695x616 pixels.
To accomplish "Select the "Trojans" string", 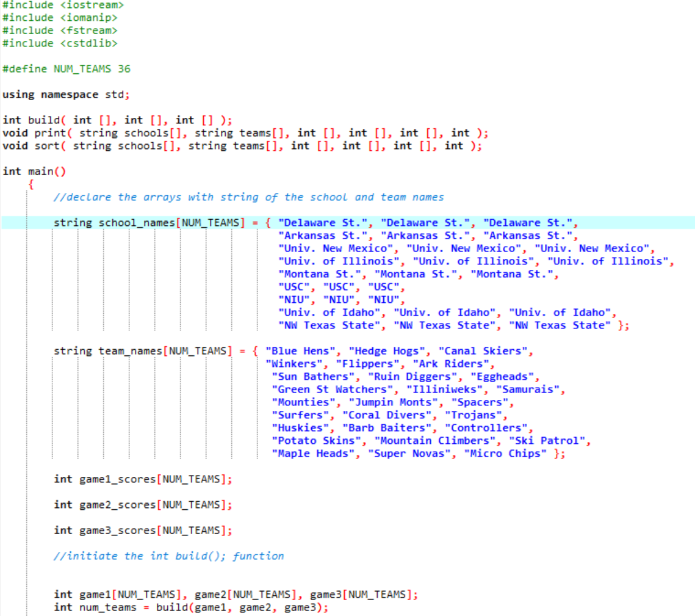I will click(x=474, y=416).
